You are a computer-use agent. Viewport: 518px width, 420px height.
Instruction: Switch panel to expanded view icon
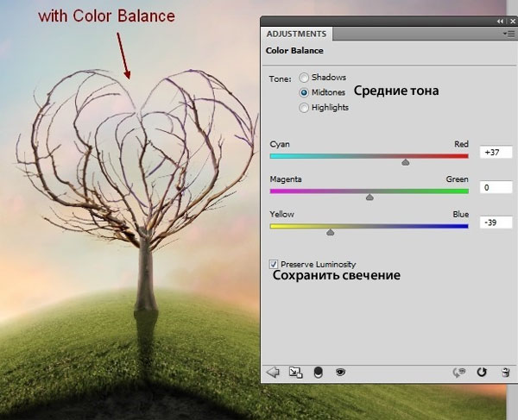295,373
